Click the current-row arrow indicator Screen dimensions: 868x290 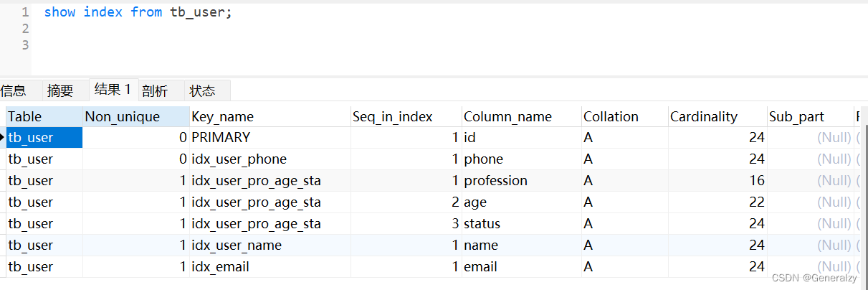click(x=3, y=137)
